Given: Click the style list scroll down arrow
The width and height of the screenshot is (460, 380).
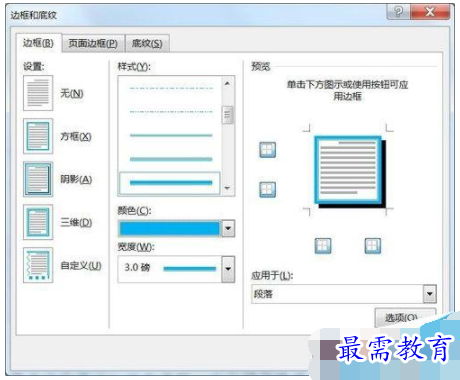Looking at the screenshot, I should coord(228,188).
